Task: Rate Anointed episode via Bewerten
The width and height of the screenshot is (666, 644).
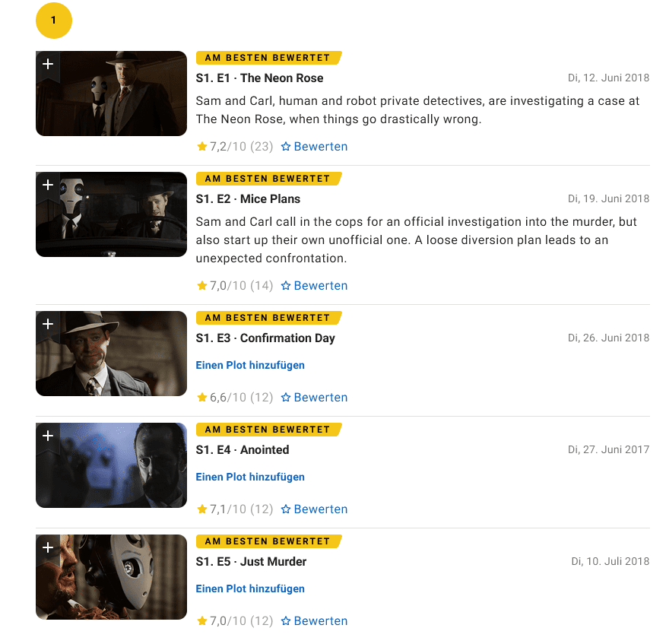Action: (x=314, y=509)
